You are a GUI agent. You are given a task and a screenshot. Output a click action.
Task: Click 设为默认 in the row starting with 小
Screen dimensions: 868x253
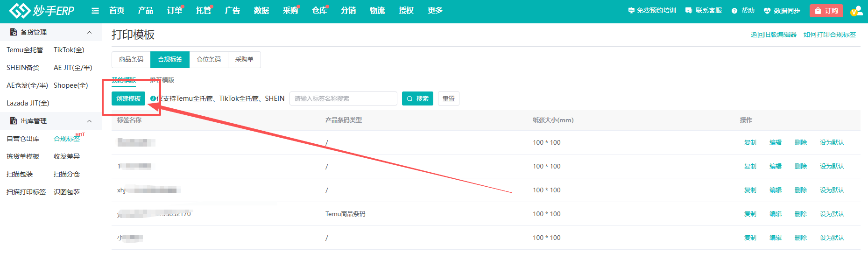pyautogui.click(x=832, y=238)
